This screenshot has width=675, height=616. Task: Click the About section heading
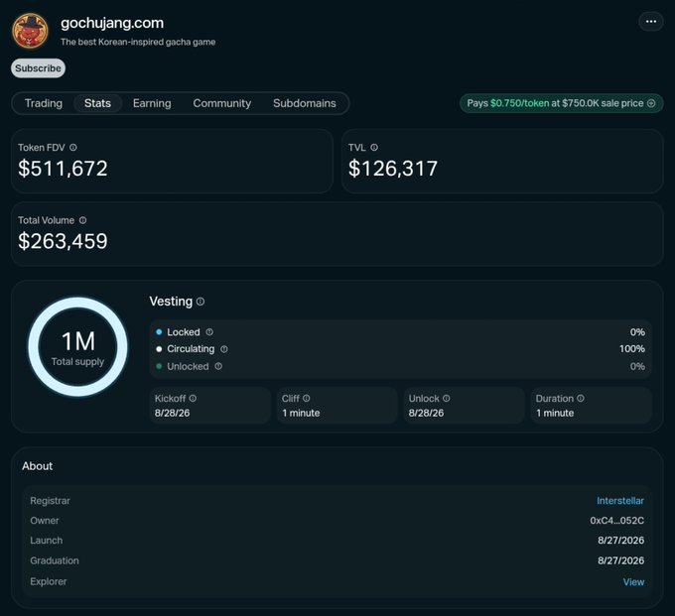(x=38, y=466)
